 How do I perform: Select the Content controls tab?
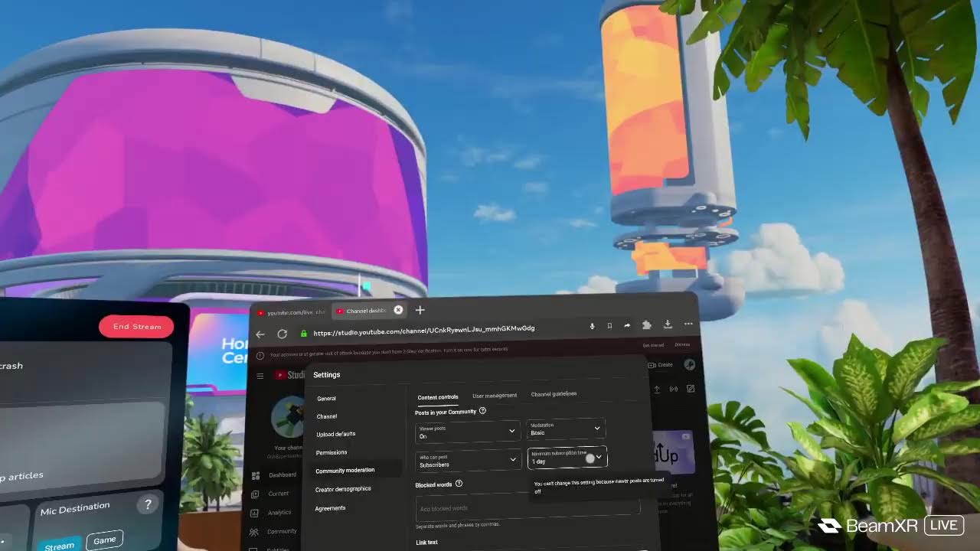click(438, 397)
